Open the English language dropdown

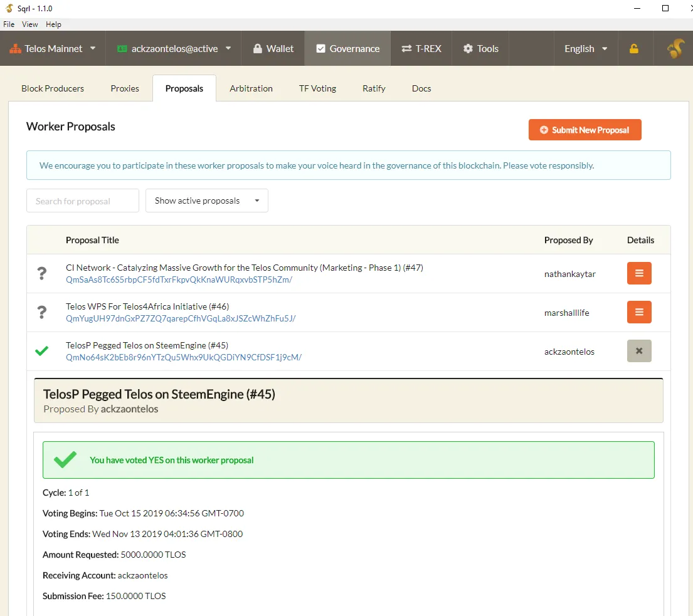click(x=586, y=49)
